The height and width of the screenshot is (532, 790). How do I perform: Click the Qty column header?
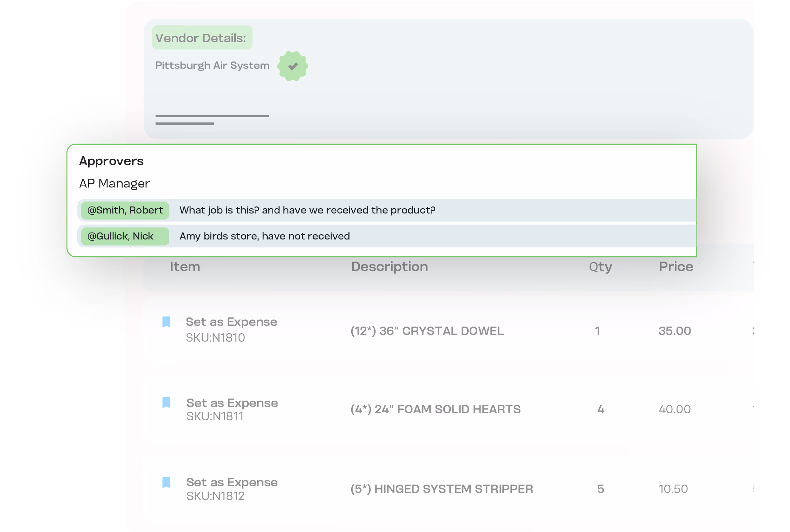click(600, 267)
